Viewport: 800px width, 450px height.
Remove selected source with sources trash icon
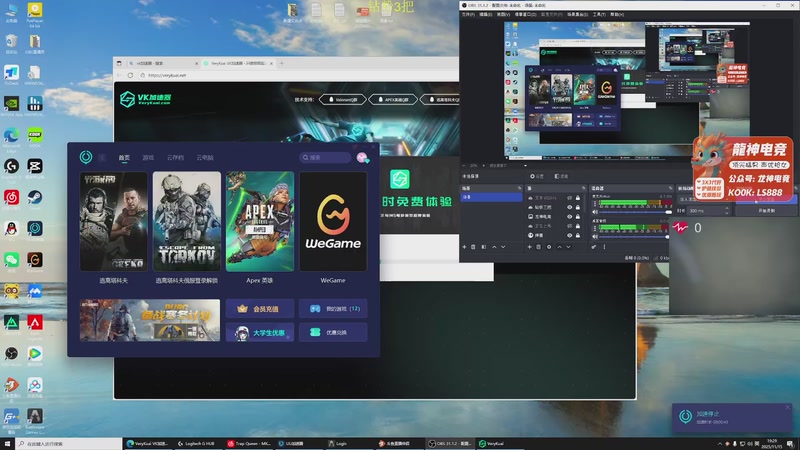pos(538,247)
